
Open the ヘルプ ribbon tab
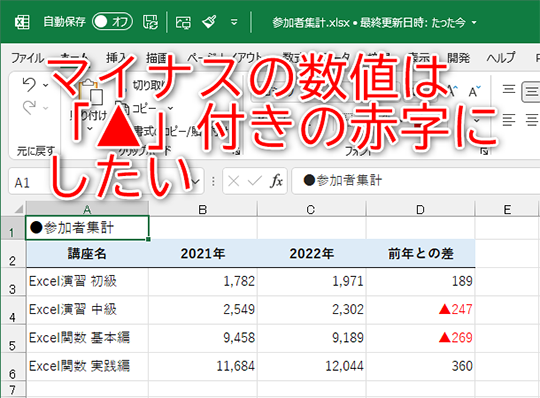click(x=501, y=58)
